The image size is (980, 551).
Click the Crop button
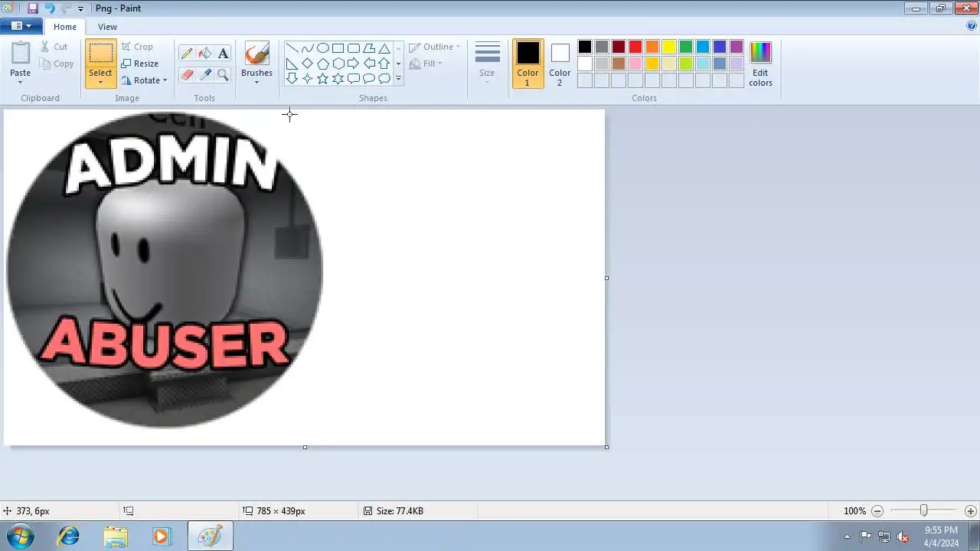point(137,47)
